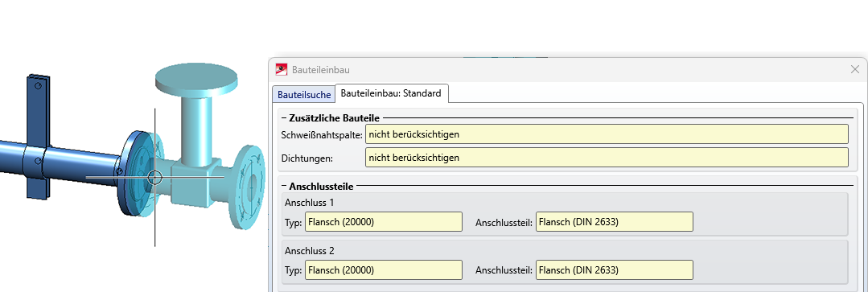This screenshot has width=868, height=292.
Task: Select the dark blue bracket plate
Action: tap(38, 136)
